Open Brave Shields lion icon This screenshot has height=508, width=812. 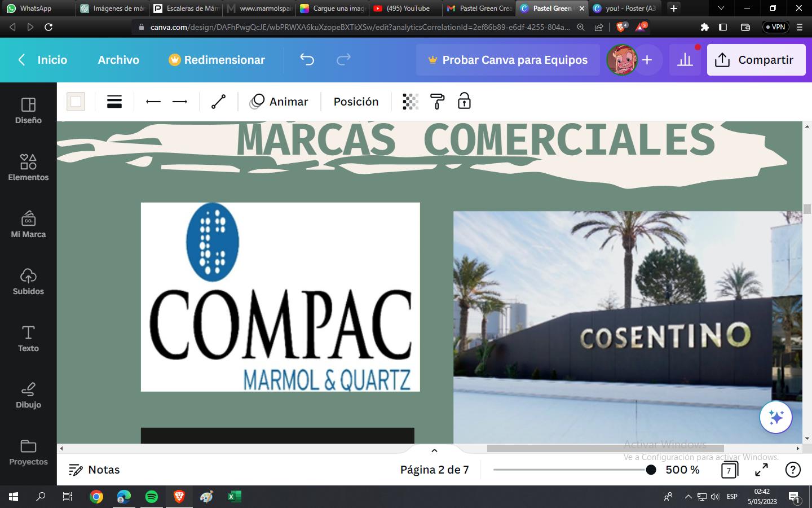[621, 27]
